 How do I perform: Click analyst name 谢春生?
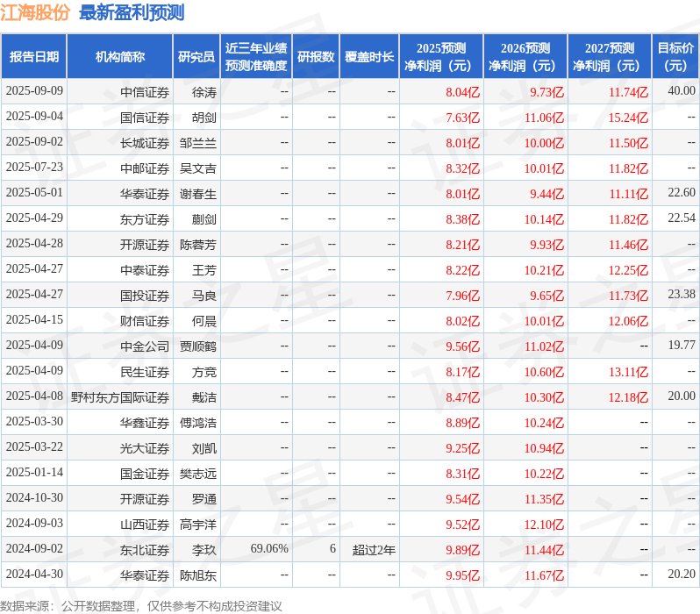pos(197,194)
